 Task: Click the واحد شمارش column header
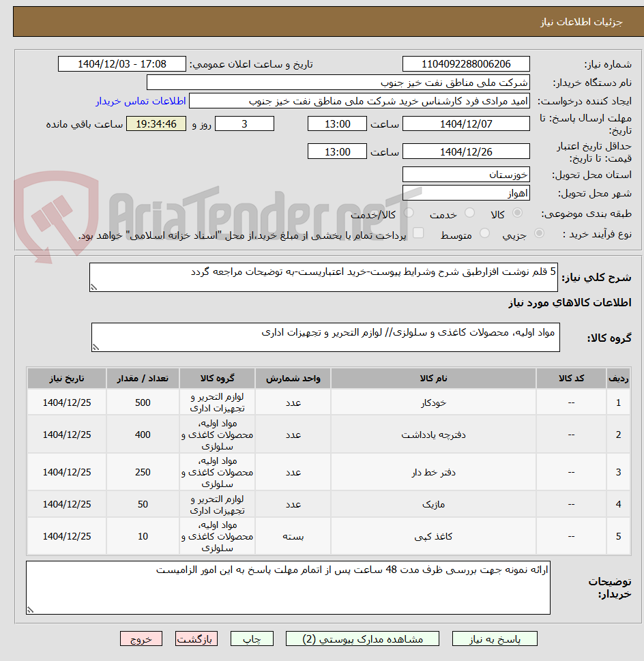coord(293,378)
